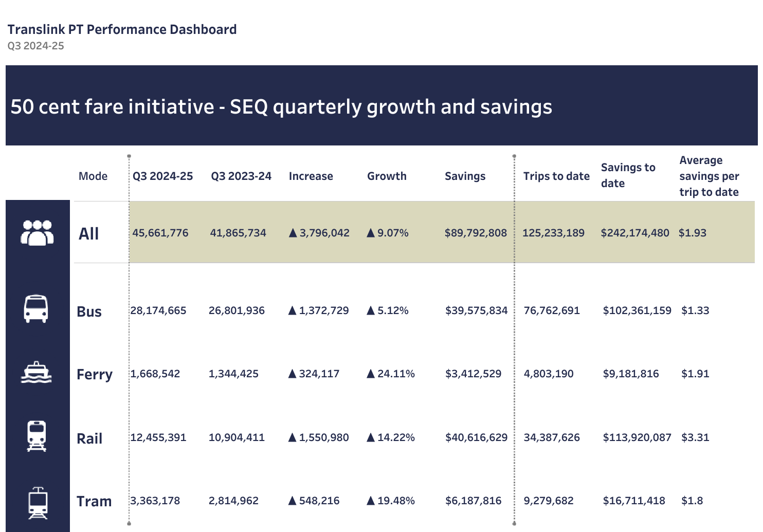Click the up arrow beside 3,796,042
Viewport: 763px width, 532px height.
pos(293,233)
